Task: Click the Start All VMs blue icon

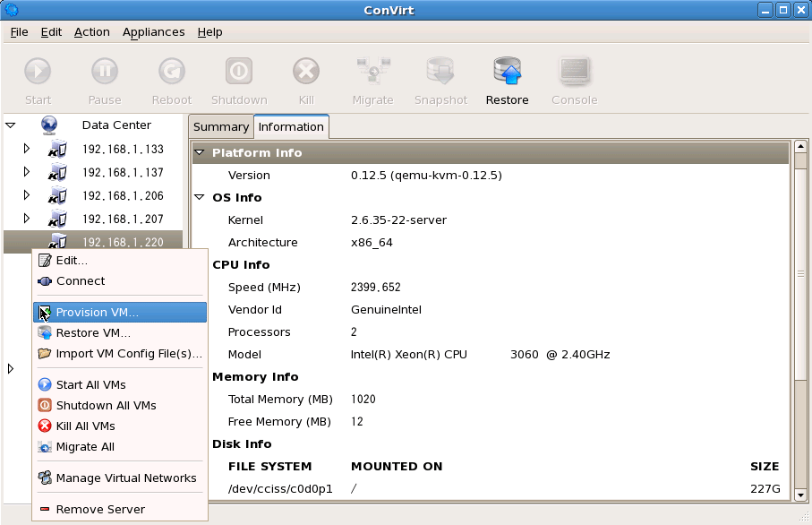Action: (x=45, y=384)
